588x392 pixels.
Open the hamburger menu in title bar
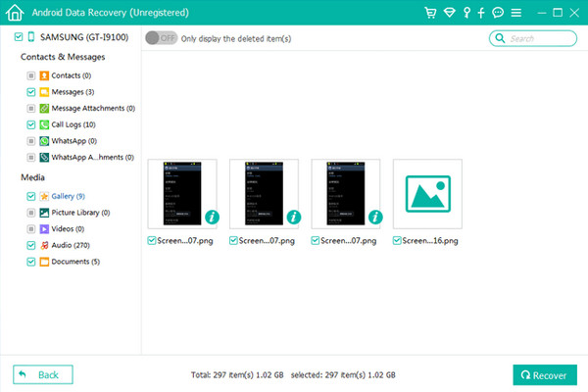(x=515, y=13)
